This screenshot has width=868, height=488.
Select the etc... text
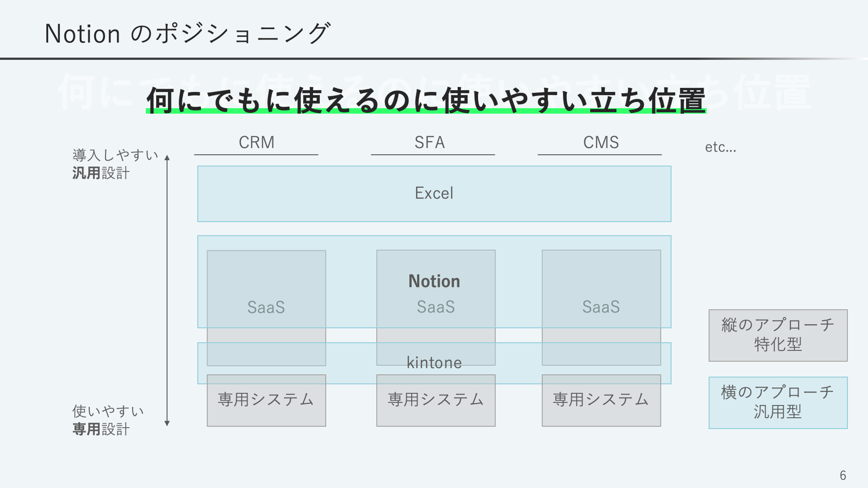pyautogui.click(x=720, y=147)
